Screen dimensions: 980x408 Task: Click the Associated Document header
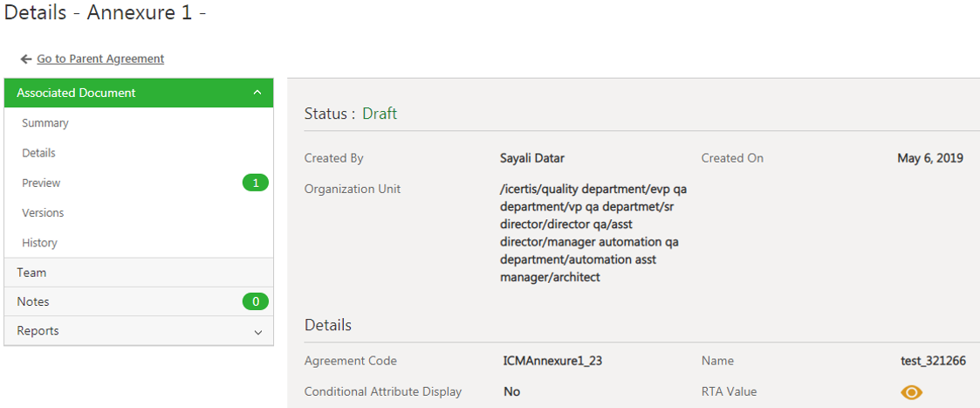point(77,93)
